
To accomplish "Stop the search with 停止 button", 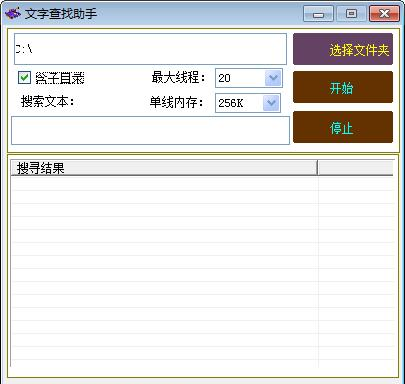I will [343, 127].
